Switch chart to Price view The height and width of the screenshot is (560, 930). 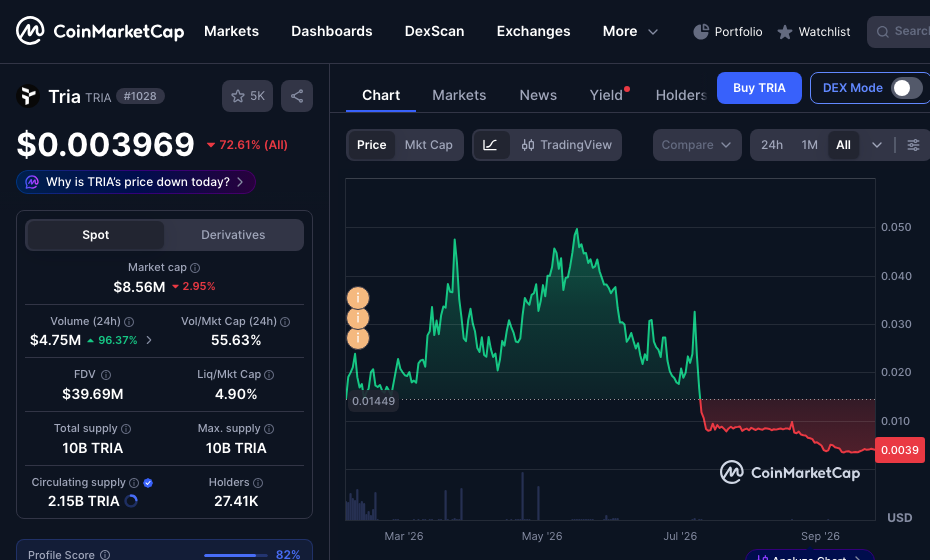click(371, 145)
